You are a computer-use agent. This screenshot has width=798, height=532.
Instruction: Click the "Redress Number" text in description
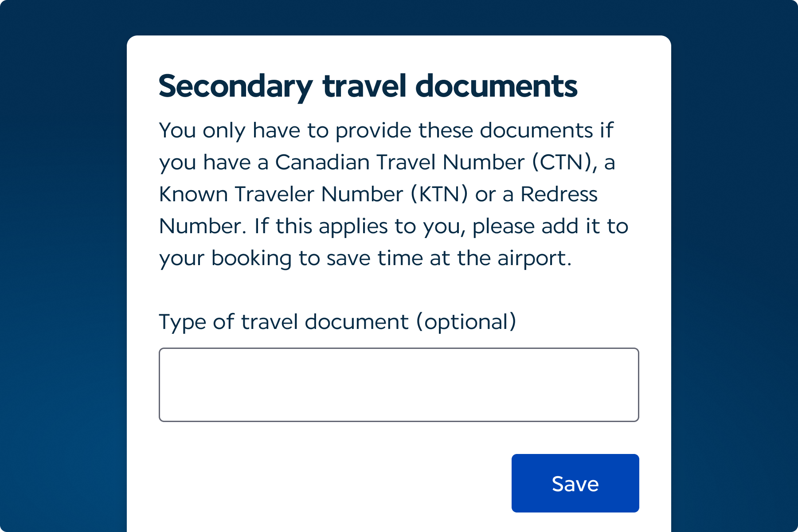[x=559, y=194]
